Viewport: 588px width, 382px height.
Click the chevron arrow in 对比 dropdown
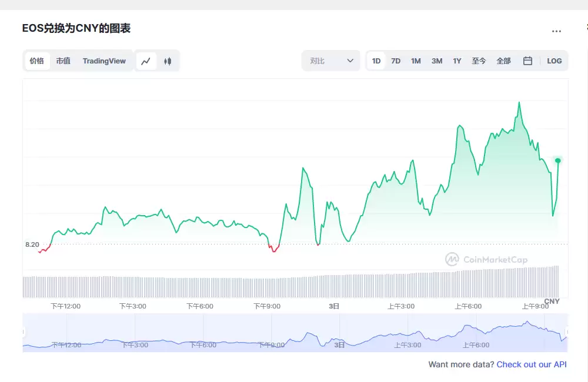[350, 61]
